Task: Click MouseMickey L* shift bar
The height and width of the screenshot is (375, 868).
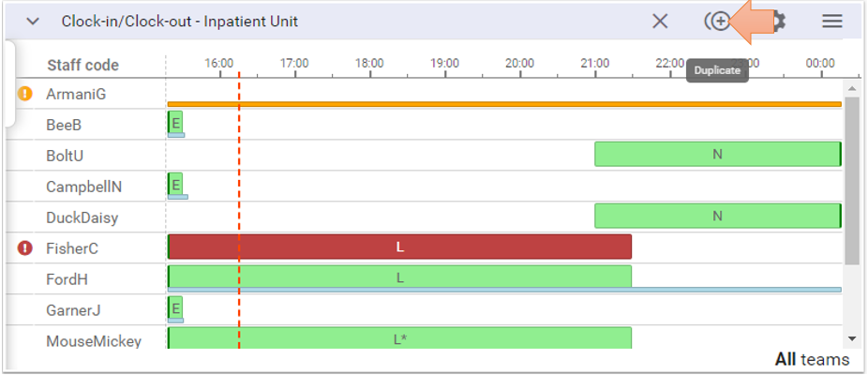Action: click(x=399, y=338)
